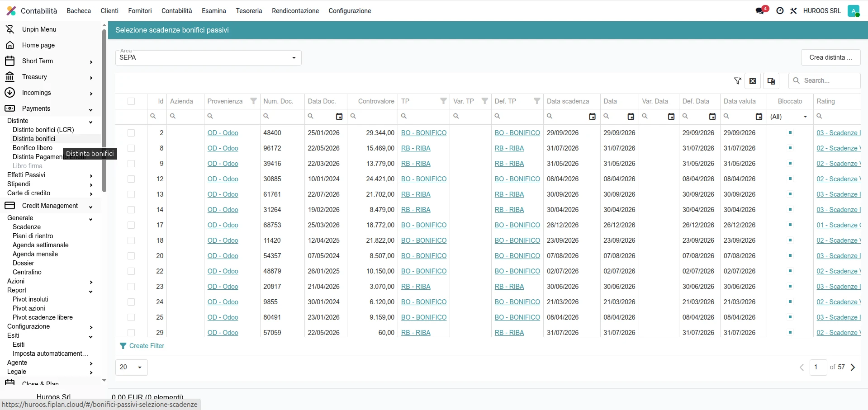Screen dimensions: 868x410
Task: Click the Payments banknote icon
Action: pos(9,108)
